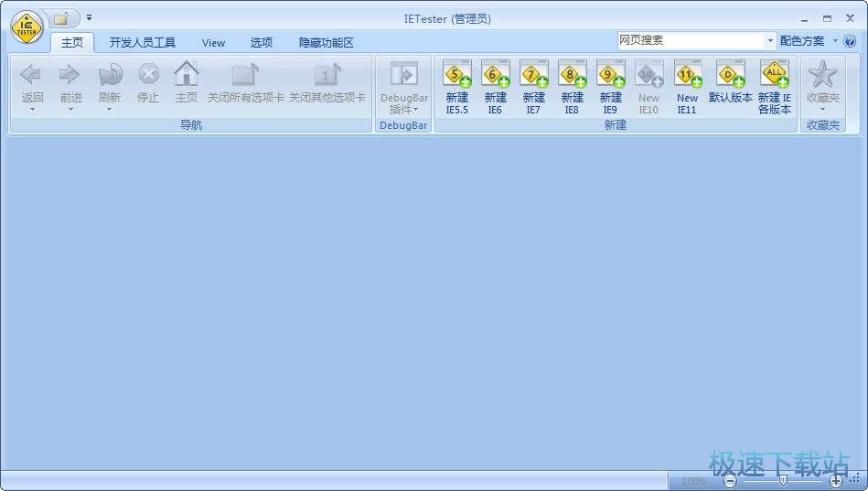Click the 停止 stop icon

tap(148, 75)
